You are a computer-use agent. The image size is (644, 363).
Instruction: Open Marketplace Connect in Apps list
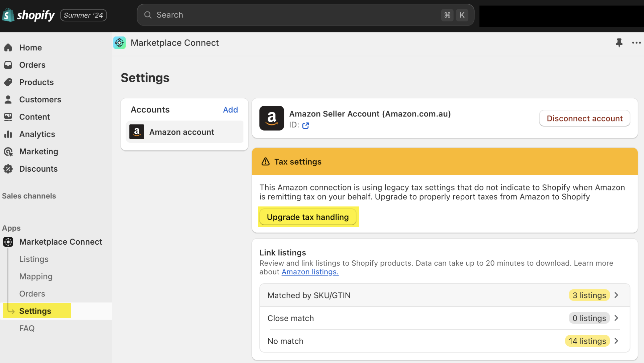point(60,242)
